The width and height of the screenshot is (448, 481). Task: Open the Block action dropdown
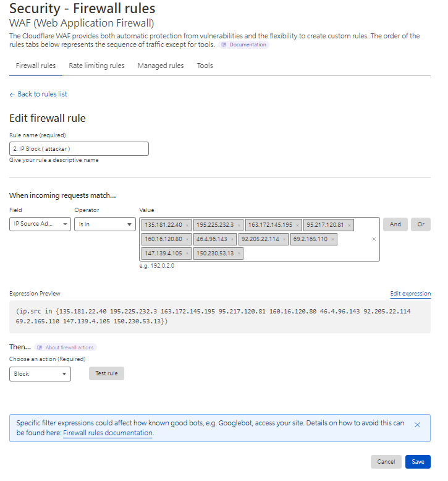tap(40, 374)
